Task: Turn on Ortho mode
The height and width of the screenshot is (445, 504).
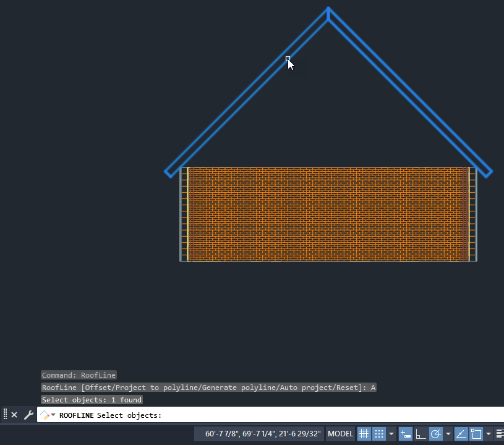Action: pos(421,434)
